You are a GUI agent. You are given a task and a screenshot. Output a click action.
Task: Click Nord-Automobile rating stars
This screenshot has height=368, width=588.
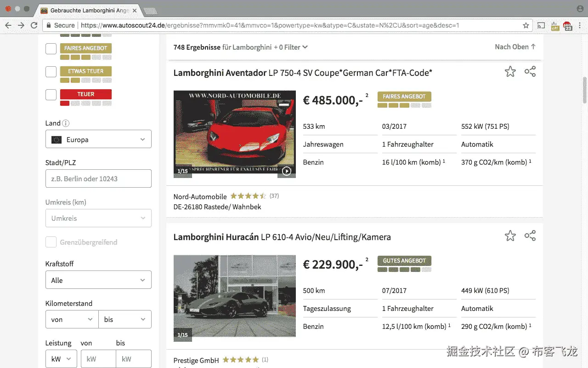click(x=248, y=196)
